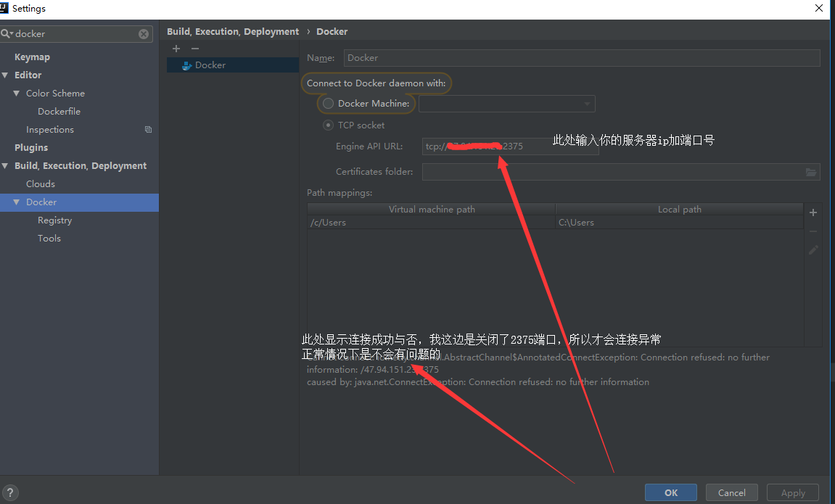The height and width of the screenshot is (504, 835).
Task: Select Keymap in the settings tree
Action: tap(32, 57)
